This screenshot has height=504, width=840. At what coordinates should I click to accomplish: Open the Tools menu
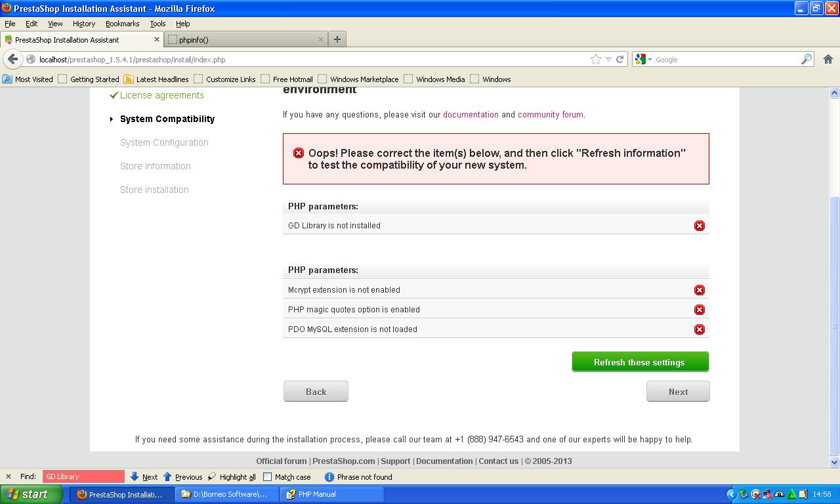[157, 24]
